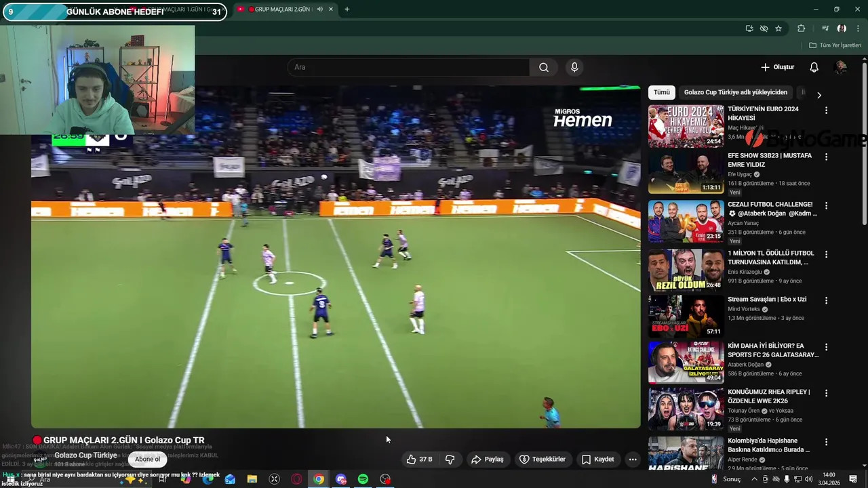Close the GRUP MAÇLARI 2.GÜN tab
868x488 pixels.
(x=331, y=9)
